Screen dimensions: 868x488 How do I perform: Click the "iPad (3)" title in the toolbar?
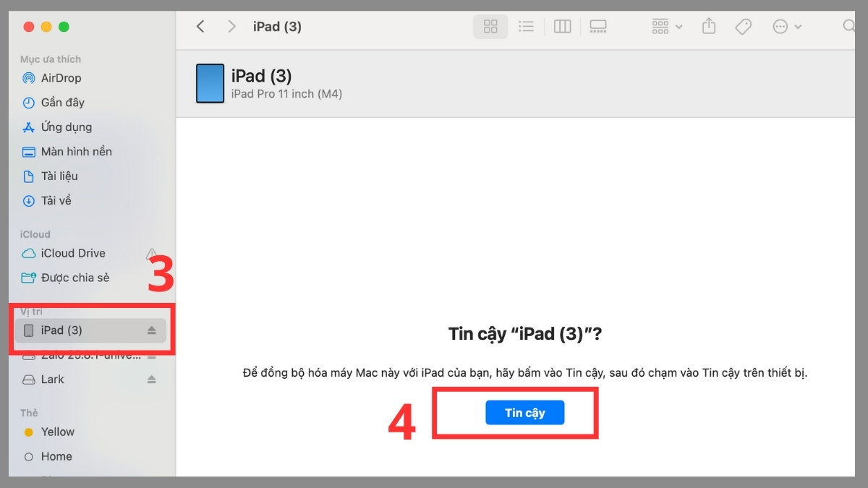click(277, 27)
